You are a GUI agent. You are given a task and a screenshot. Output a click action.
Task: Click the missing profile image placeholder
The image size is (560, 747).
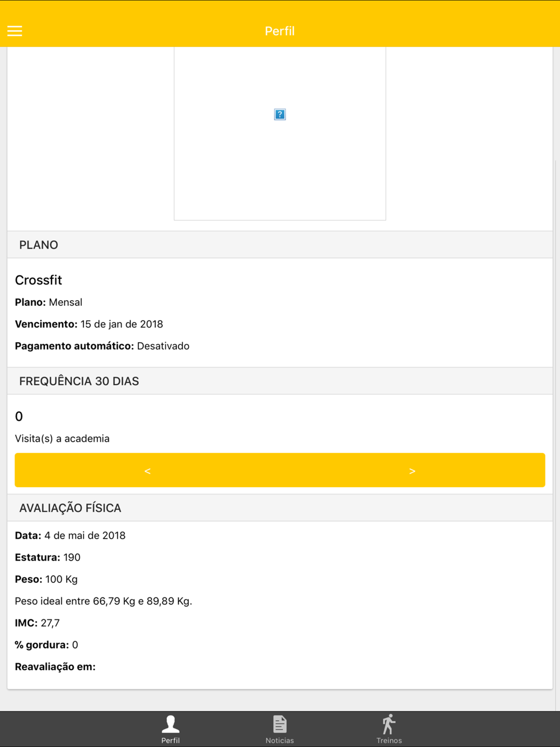coord(280,114)
